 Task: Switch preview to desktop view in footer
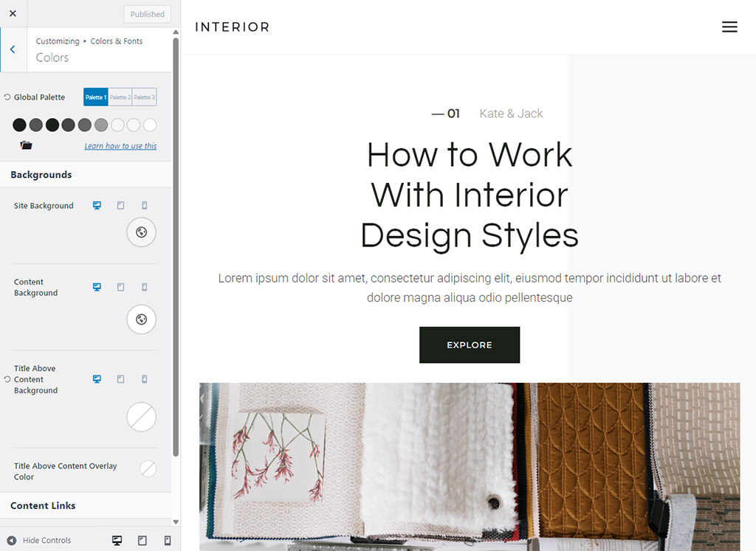117,541
